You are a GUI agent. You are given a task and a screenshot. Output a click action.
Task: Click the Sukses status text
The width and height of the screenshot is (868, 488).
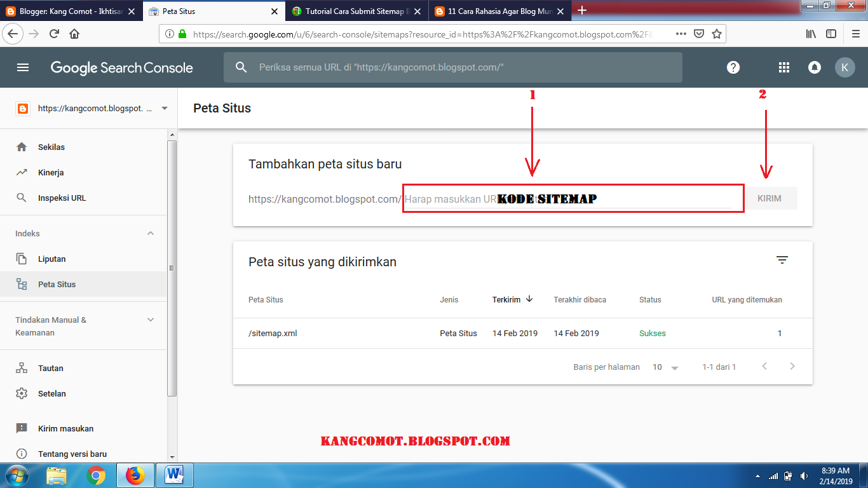[x=653, y=333]
